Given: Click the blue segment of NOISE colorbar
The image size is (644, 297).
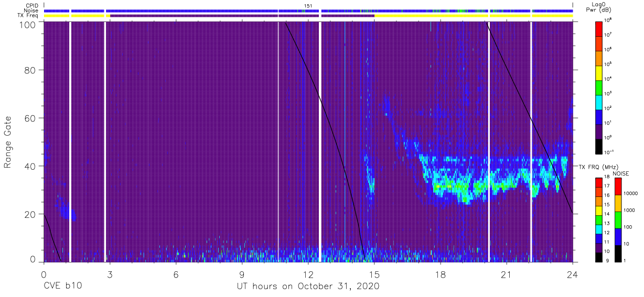Looking at the screenshot, I should pyautogui.click(x=618, y=236).
